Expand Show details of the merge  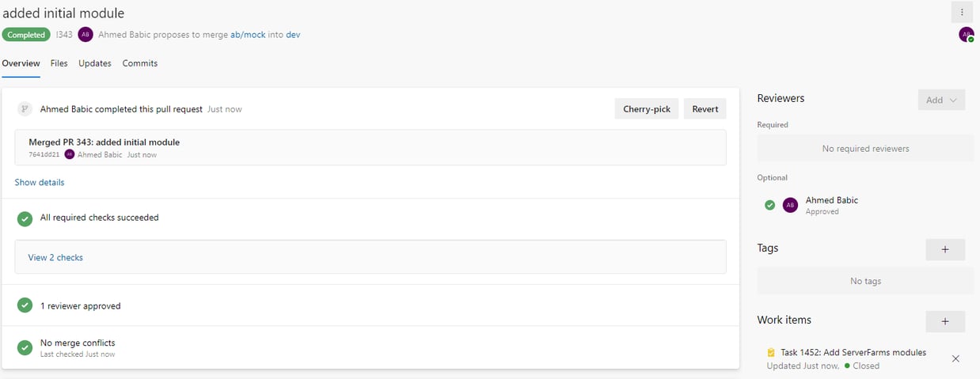pyautogui.click(x=40, y=182)
